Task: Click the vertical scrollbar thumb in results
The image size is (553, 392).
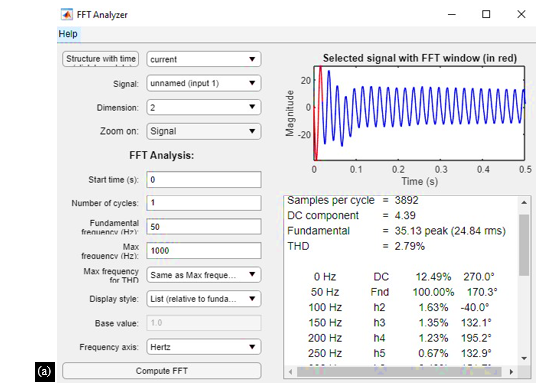Action: pos(524,245)
